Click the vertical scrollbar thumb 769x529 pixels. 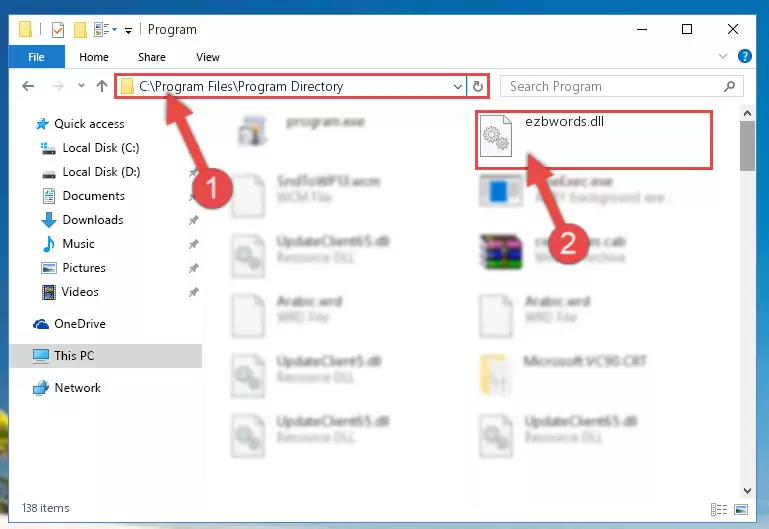(747, 146)
